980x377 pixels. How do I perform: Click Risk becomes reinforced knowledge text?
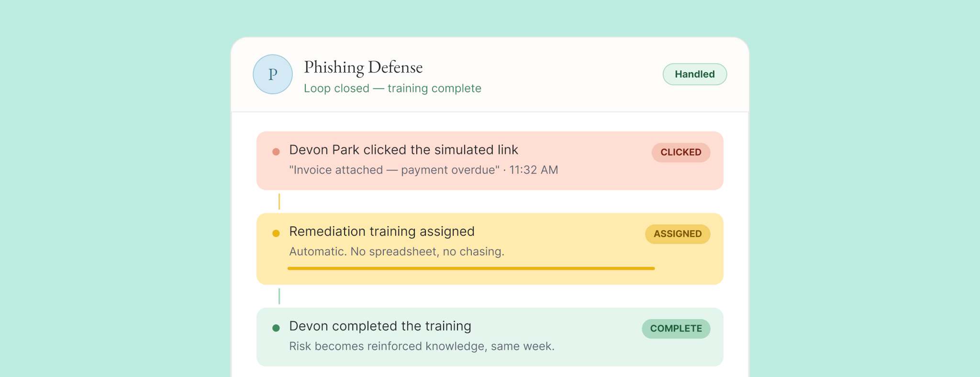coord(422,346)
